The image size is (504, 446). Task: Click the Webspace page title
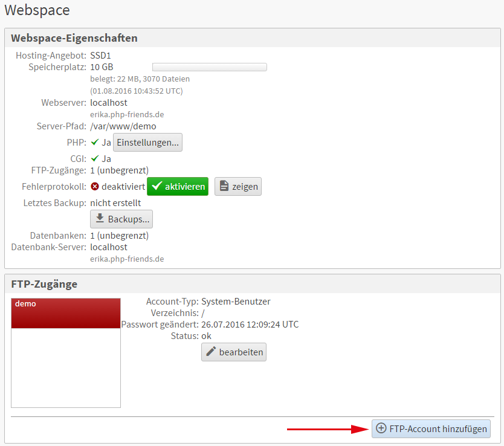click(x=37, y=10)
